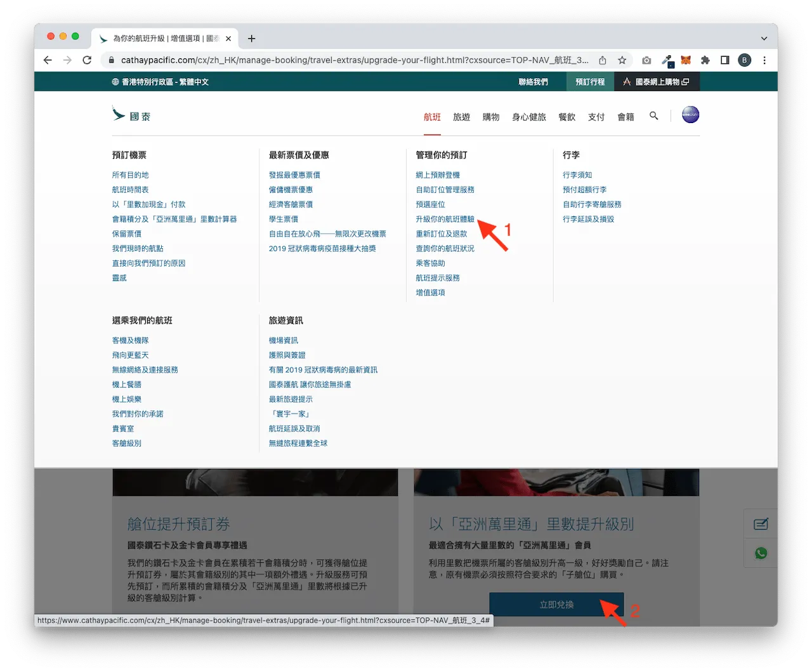Select the 旅遊 navigation tab
The width and height of the screenshot is (812, 672).
(x=461, y=117)
